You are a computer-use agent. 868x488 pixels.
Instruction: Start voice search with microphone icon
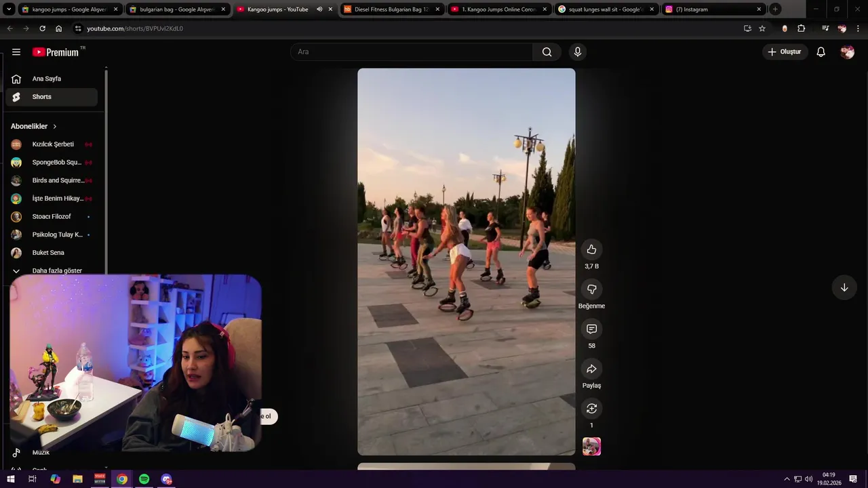coord(578,52)
